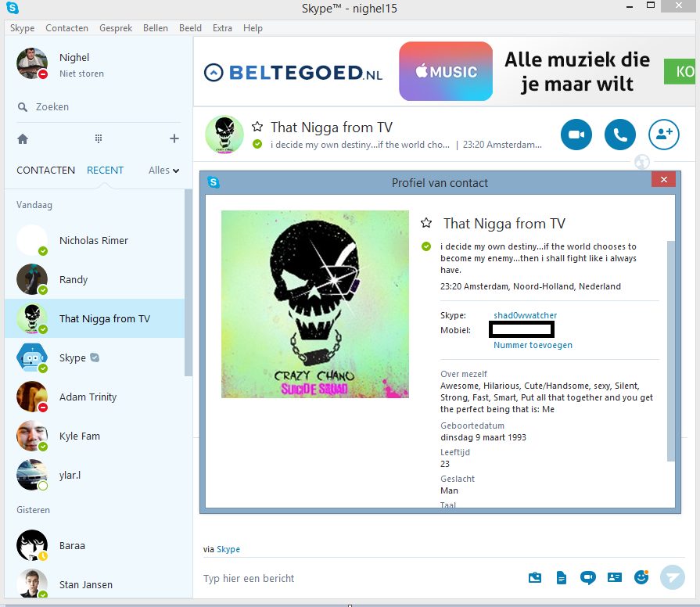The height and width of the screenshot is (607, 700).
Task: Expand the Alles filter dropdown
Action: 163,171
